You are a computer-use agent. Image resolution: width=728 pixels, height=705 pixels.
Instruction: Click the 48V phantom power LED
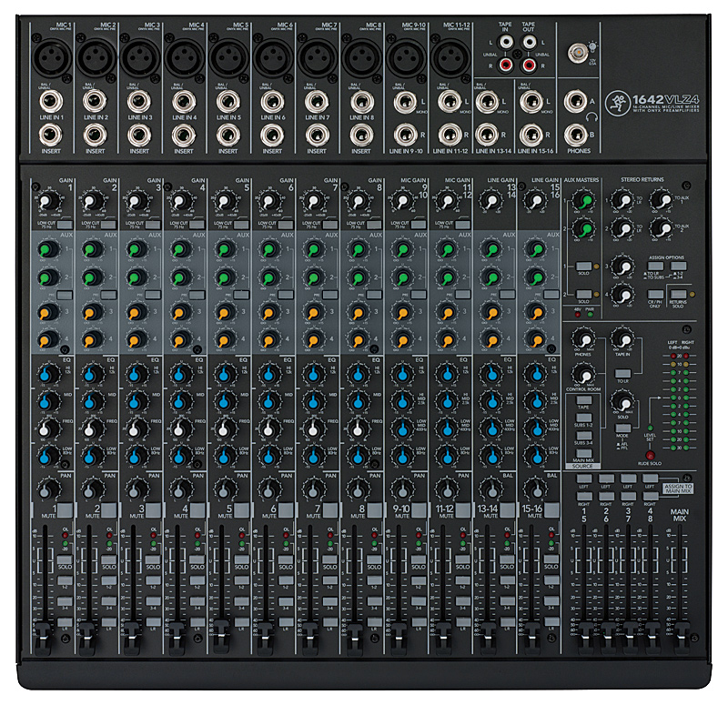click(x=578, y=314)
